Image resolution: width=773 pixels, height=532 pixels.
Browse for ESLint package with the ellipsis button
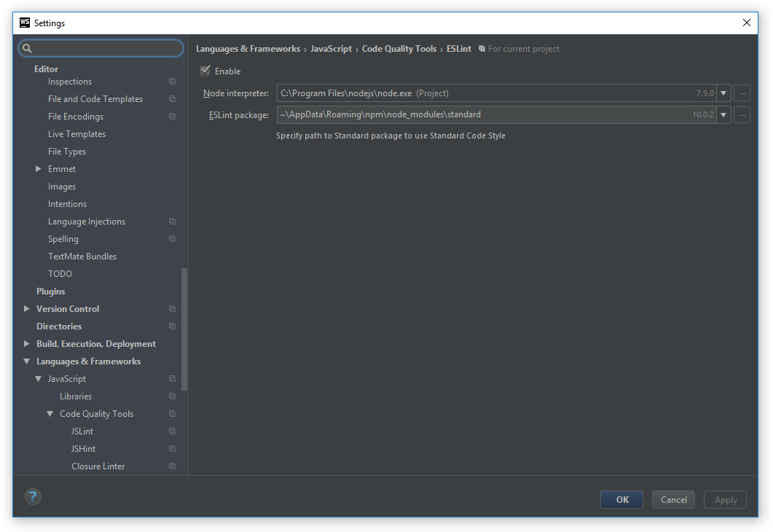tap(742, 115)
